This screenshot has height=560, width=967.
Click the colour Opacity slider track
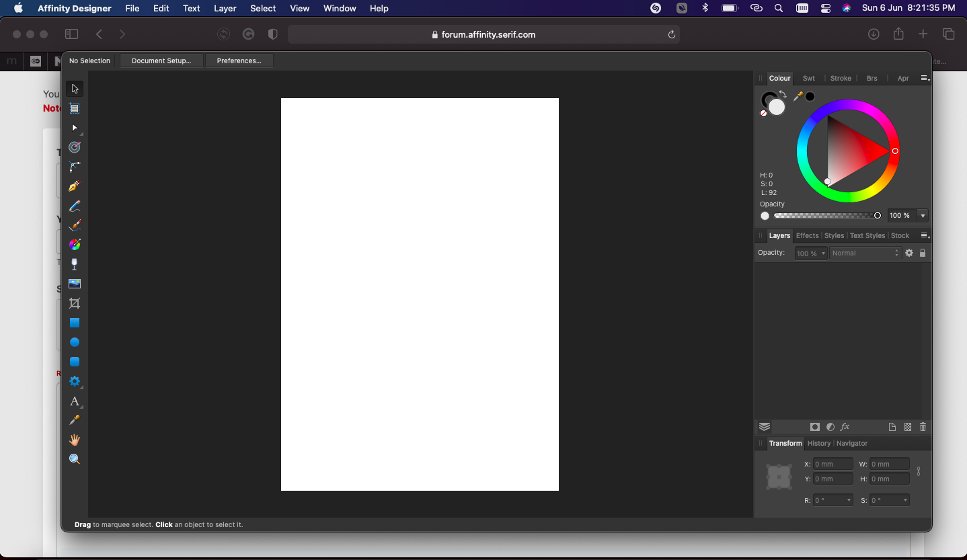tap(825, 216)
